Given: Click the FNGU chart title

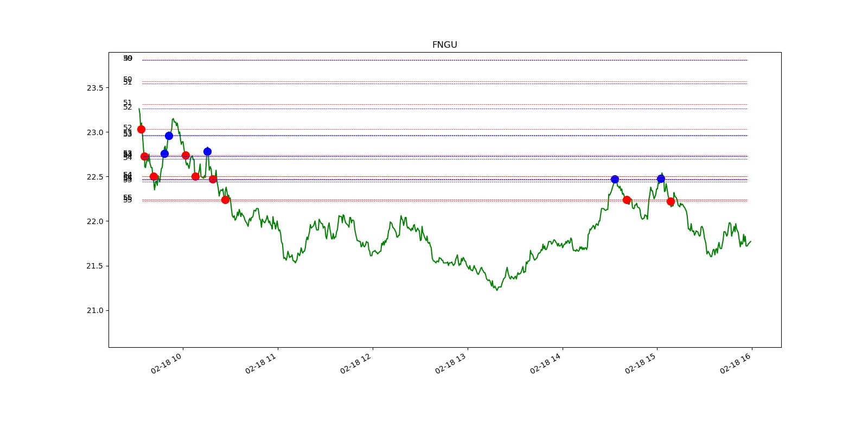Looking at the screenshot, I should pyautogui.click(x=444, y=45).
